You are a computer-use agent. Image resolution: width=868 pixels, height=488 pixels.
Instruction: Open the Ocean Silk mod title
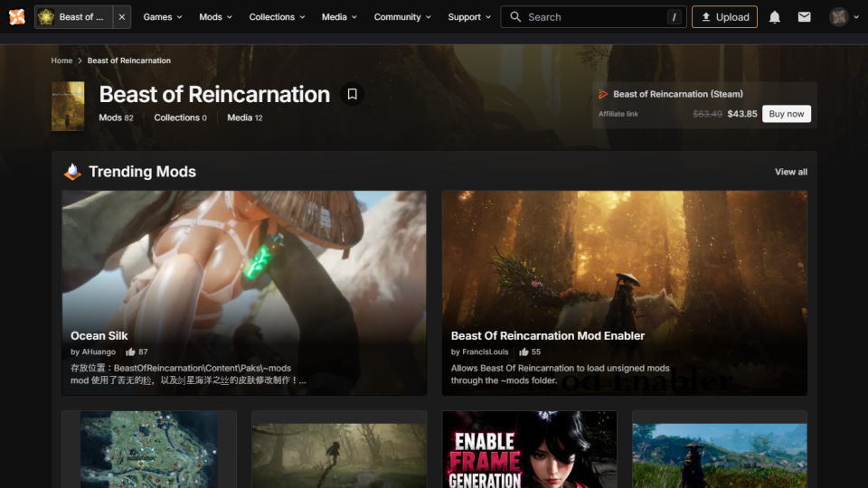point(99,336)
